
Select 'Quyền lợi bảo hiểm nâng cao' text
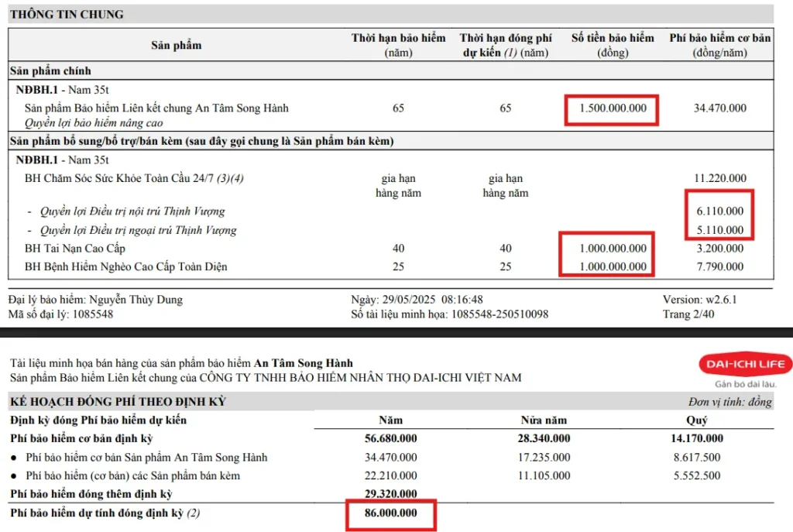[94, 123]
